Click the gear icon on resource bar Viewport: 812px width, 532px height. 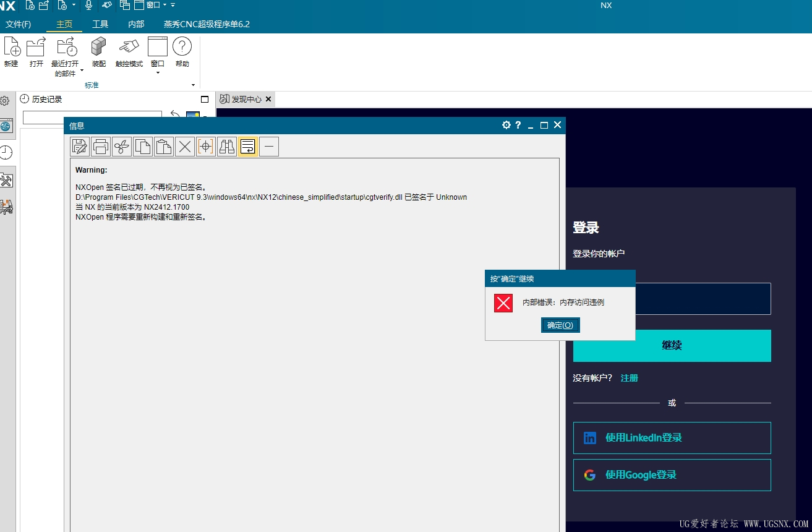[x=4, y=100]
